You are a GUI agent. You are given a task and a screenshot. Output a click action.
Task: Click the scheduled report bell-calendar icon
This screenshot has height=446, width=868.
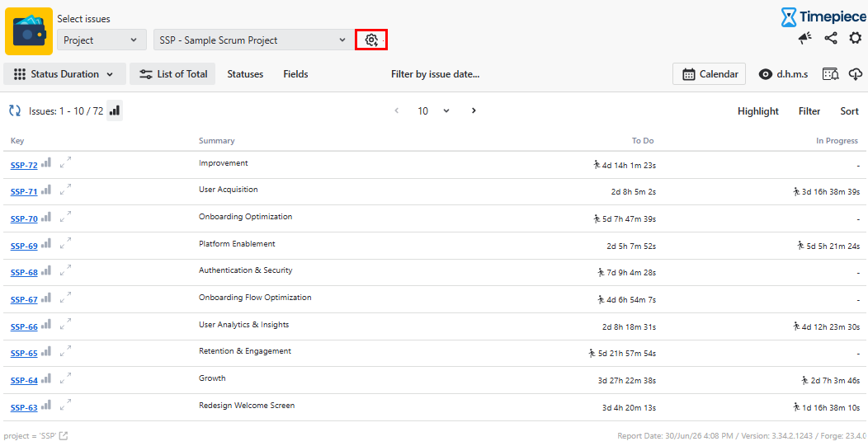coord(830,74)
